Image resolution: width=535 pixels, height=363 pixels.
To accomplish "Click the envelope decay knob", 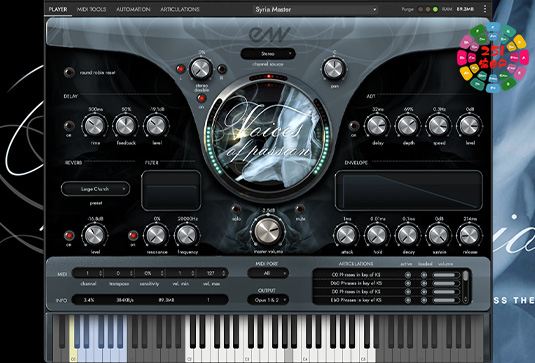I will [408, 235].
